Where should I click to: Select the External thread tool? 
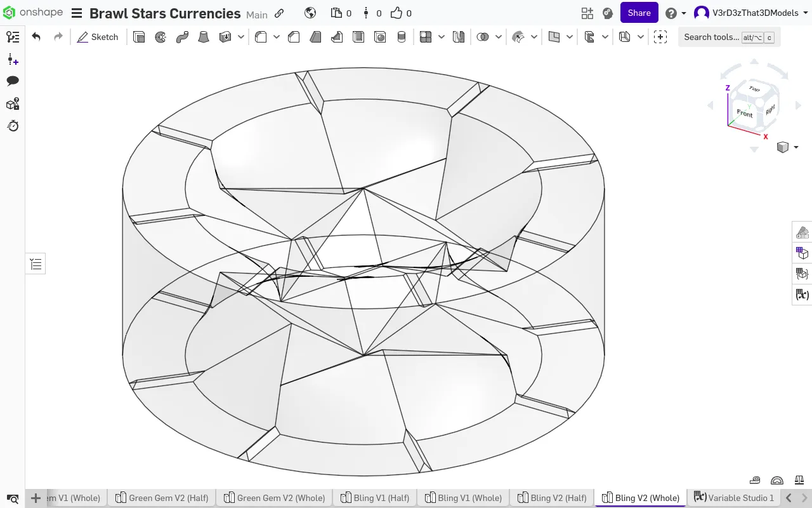(402, 37)
